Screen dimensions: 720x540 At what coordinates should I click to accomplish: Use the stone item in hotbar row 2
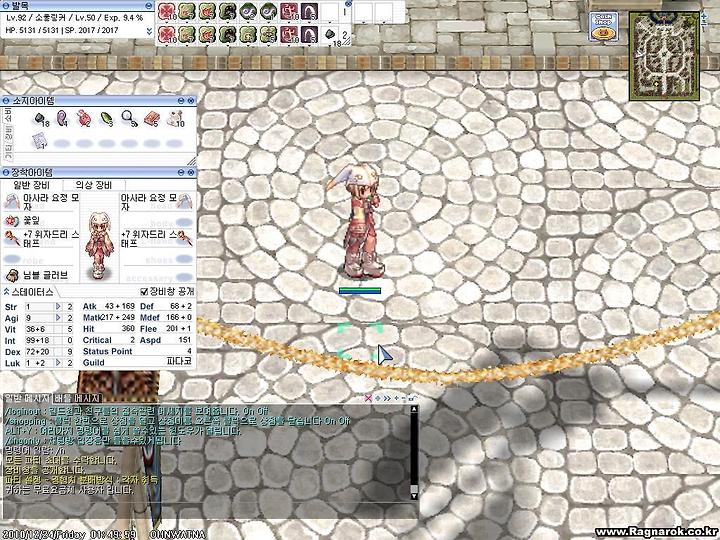tap(332, 36)
